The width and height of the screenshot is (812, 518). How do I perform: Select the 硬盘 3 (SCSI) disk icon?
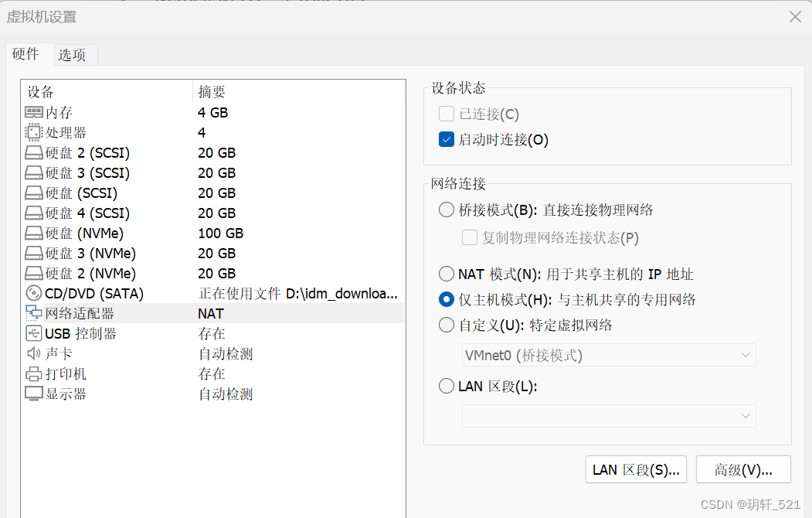coord(34,173)
